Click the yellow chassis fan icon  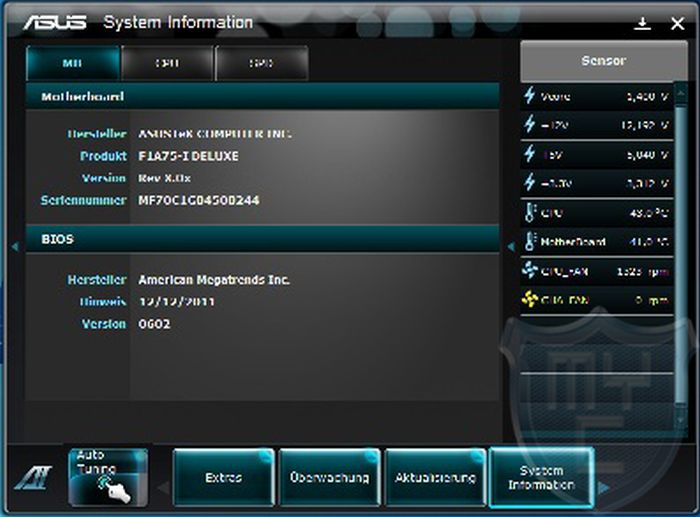point(529,300)
